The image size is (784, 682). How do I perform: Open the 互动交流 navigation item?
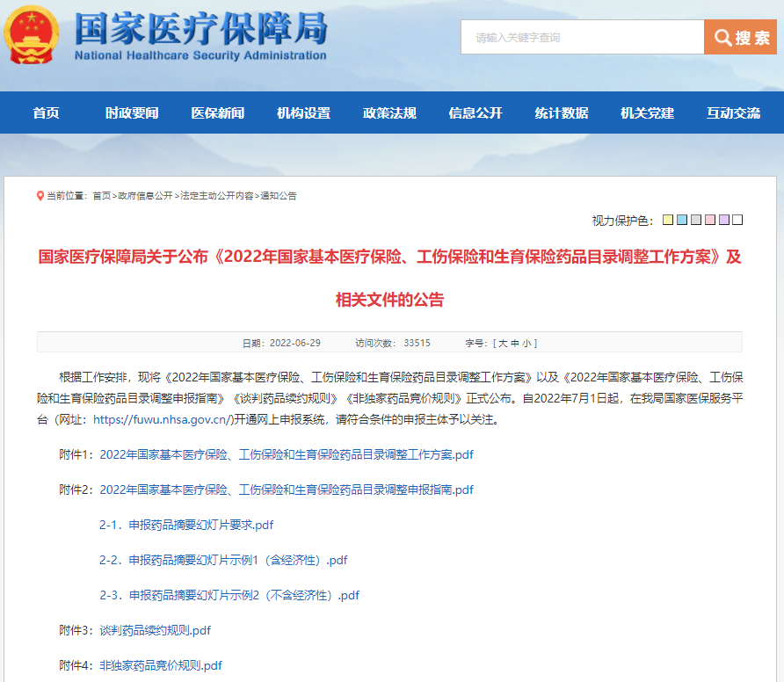pyautogui.click(x=734, y=113)
